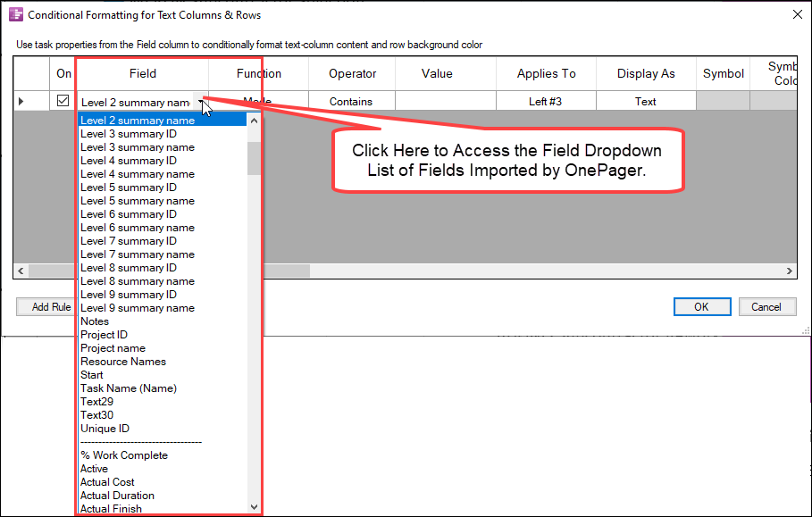Click the left arrow of the horizontal scrollbar

pos(21,270)
